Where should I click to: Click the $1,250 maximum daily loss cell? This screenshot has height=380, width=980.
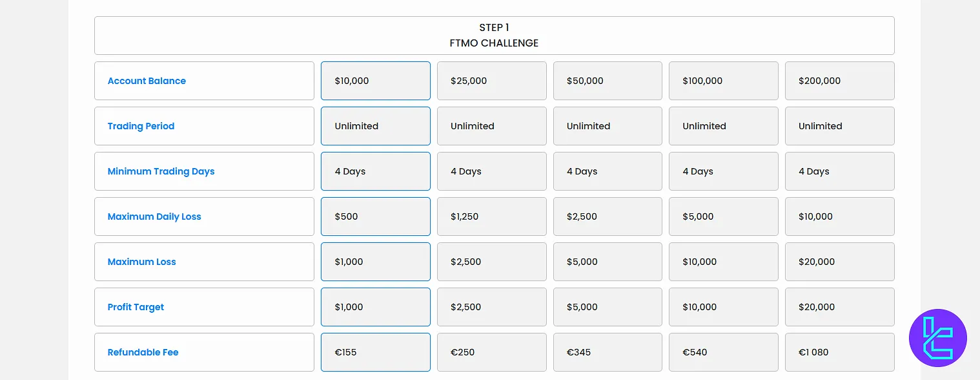click(x=491, y=216)
